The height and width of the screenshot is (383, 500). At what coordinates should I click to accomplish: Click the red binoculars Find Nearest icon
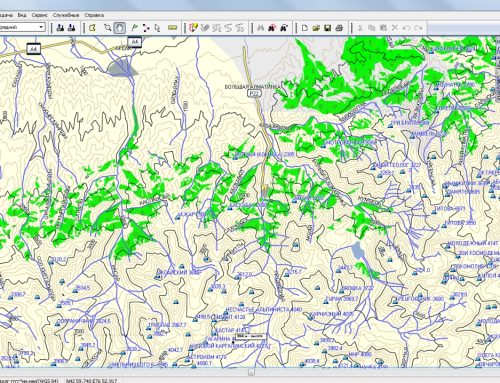272,28
